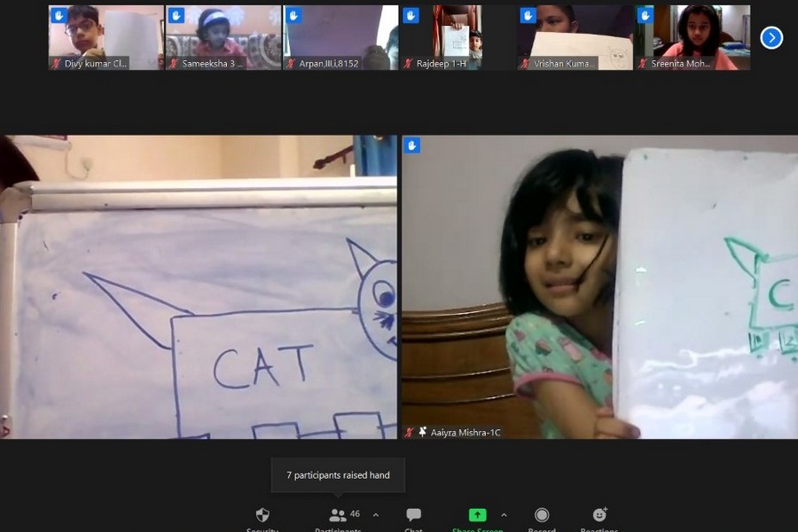Click the muted mic icon beside Aaiyra Mishra-1C
This screenshot has height=532, width=798.
[411, 432]
